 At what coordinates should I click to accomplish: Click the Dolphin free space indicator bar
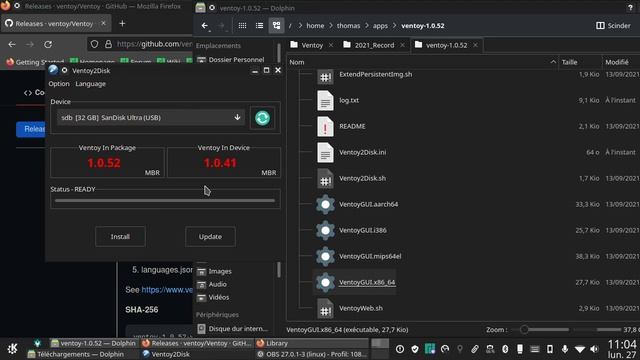(597, 329)
